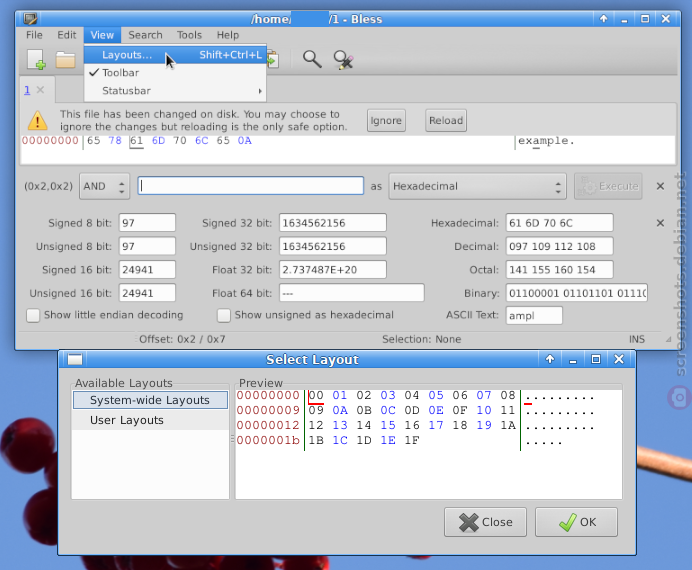The image size is (692, 570).
Task: Click the Unsigned 16 bit value field
Action: (147, 293)
